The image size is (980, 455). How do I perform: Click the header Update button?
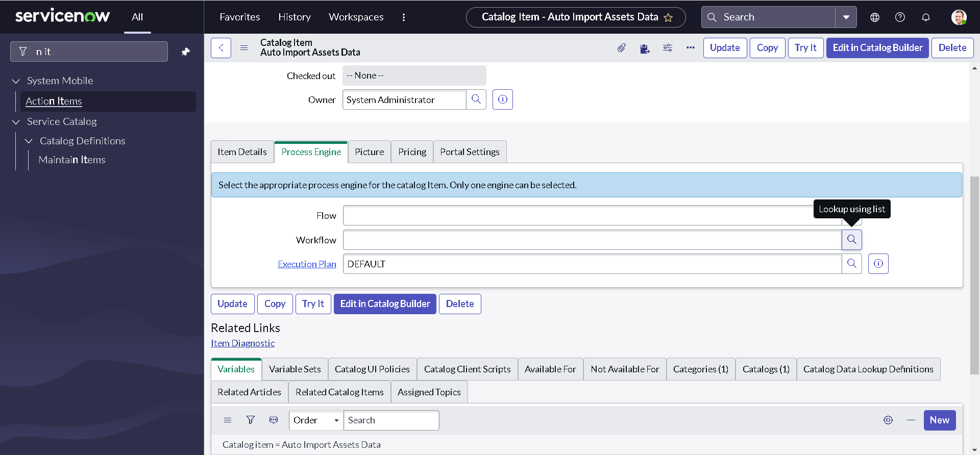(725, 48)
